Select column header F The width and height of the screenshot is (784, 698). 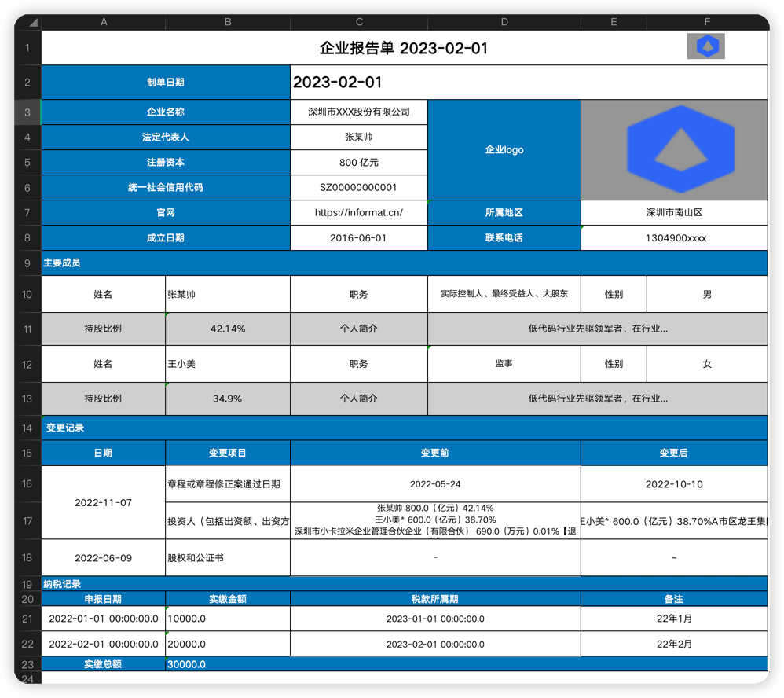[x=706, y=22]
